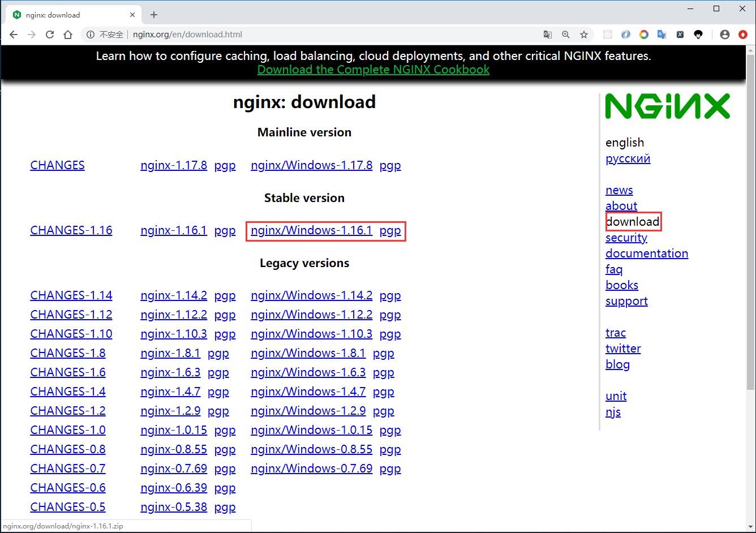Open pgp signature for nginx/Windows-1.10.3
This screenshot has width=756, height=533.
pyautogui.click(x=390, y=334)
